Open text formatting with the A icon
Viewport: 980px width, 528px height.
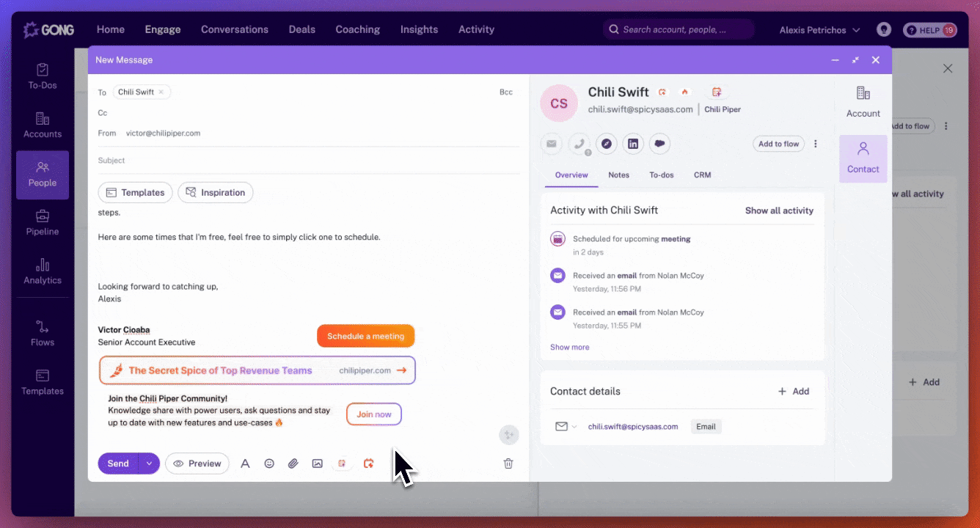pyautogui.click(x=246, y=463)
